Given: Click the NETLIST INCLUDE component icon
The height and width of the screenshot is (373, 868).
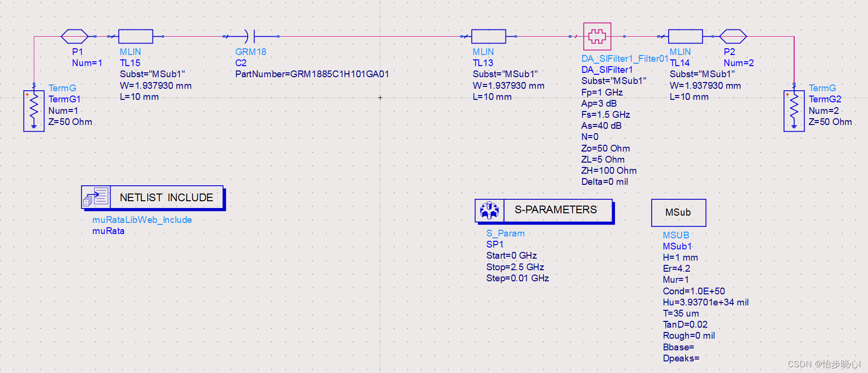Looking at the screenshot, I should 96,197.
